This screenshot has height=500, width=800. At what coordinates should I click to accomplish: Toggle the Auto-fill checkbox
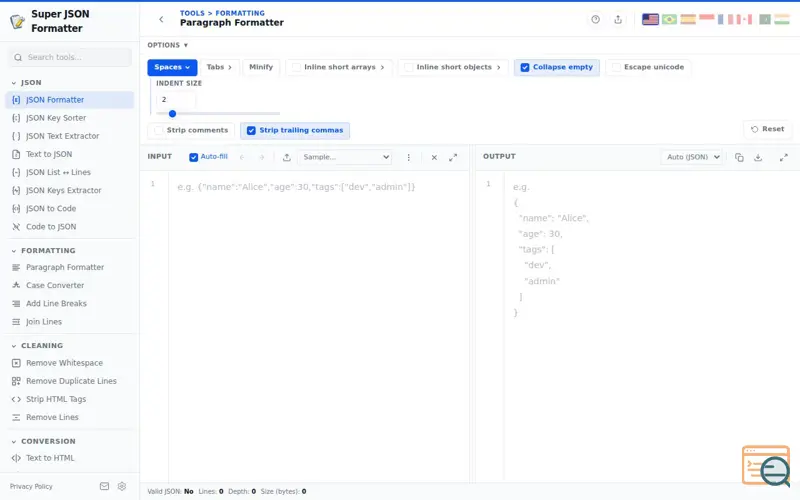193,157
